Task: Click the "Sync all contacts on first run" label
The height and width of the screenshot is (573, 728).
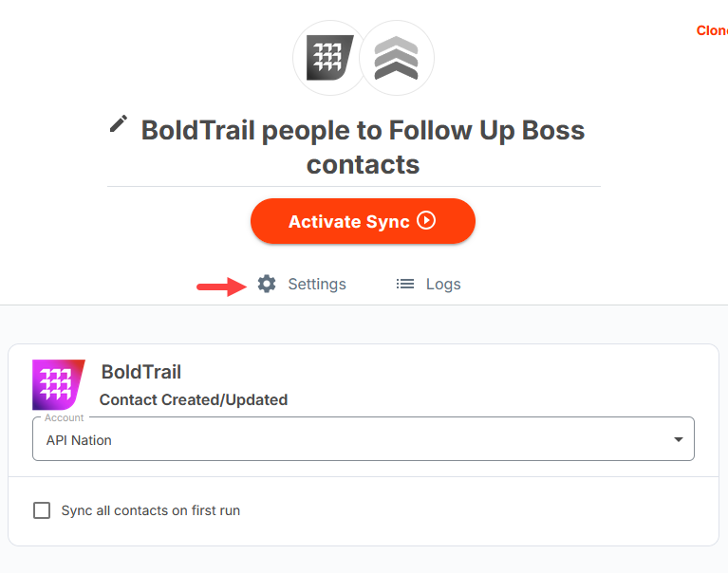Action: (x=150, y=510)
